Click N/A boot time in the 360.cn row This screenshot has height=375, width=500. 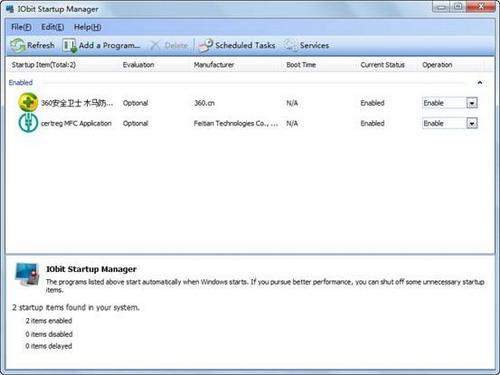coord(292,103)
